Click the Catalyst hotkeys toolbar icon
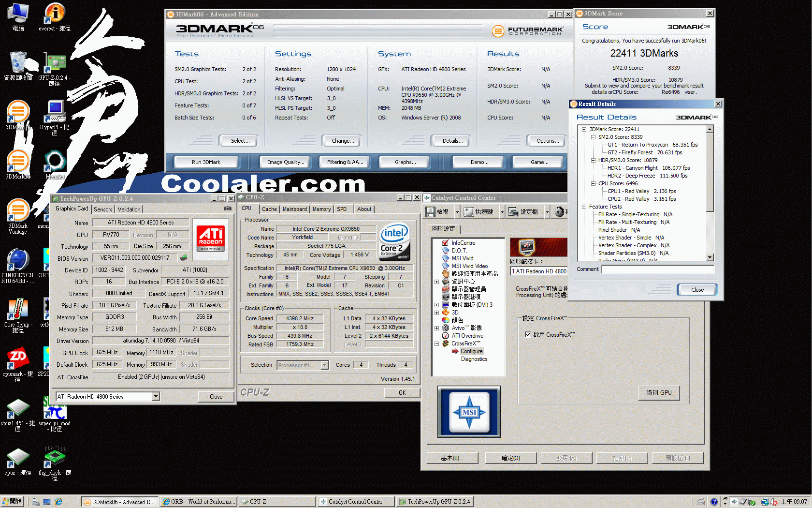 tap(478, 212)
